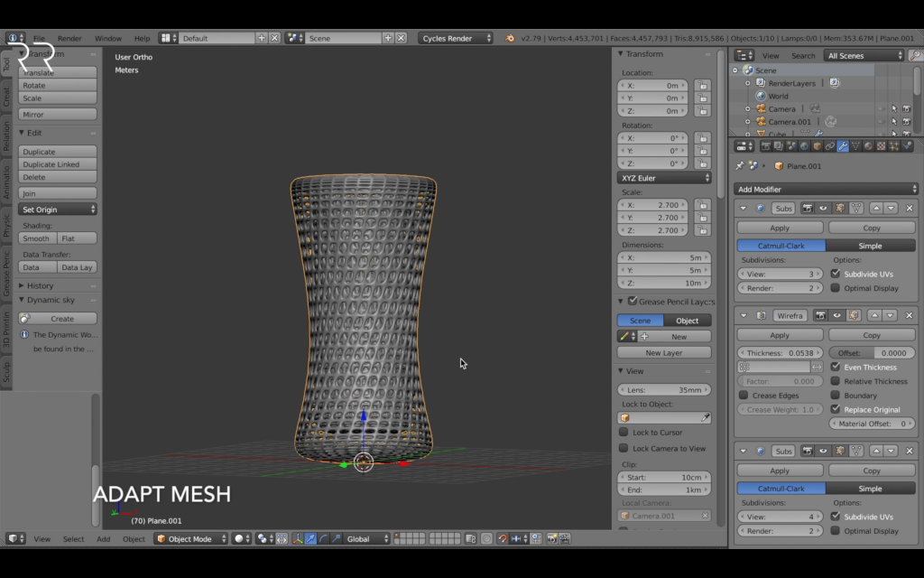The image size is (924, 578).
Task: Open the Texture checkerboard properties tab
Action: point(881,145)
